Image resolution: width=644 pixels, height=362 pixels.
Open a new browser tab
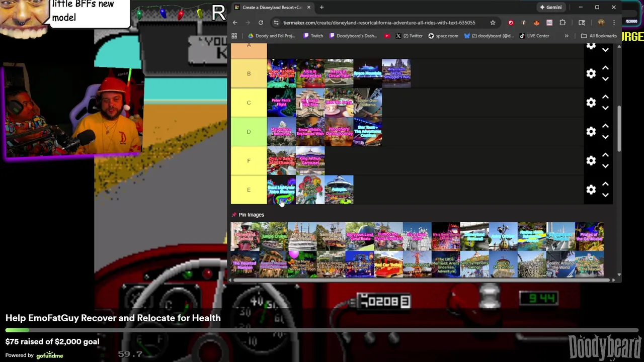click(321, 7)
